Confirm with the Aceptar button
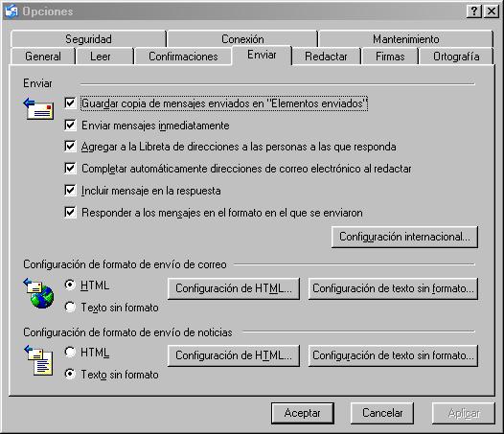Screen dimensions: 504x434 (x=303, y=413)
